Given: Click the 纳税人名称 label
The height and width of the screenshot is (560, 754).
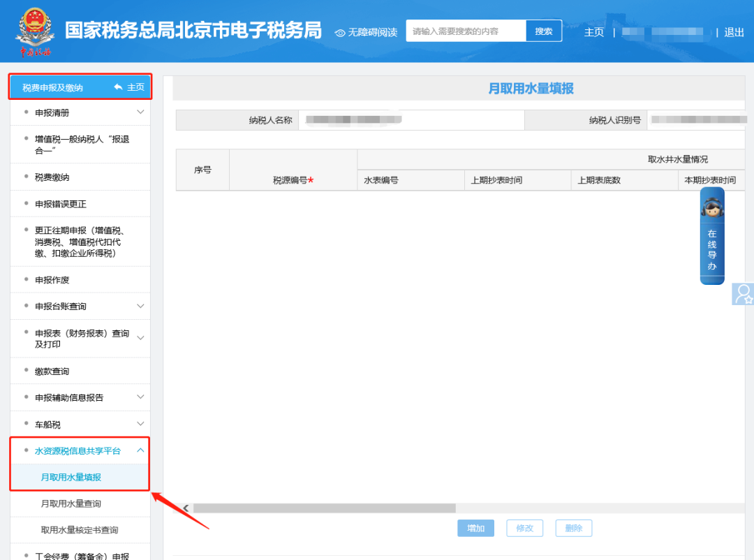Looking at the screenshot, I should tap(270, 120).
